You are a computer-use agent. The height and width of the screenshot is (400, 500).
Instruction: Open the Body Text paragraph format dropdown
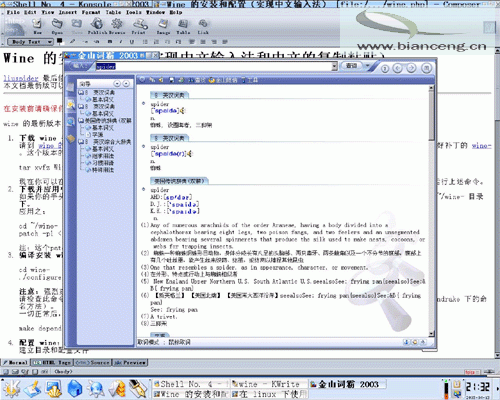click(x=30, y=42)
